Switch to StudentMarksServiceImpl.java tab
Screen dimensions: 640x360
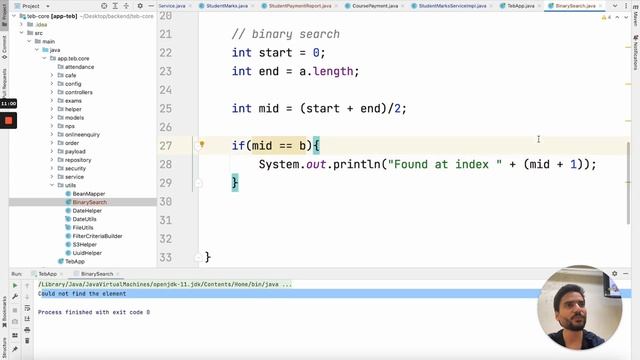point(452,6)
